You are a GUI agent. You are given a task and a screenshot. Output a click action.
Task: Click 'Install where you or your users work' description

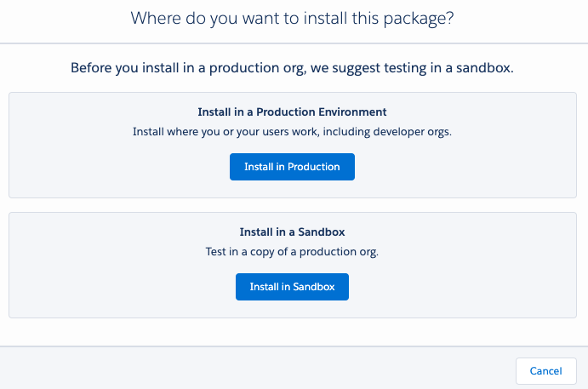click(x=292, y=132)
